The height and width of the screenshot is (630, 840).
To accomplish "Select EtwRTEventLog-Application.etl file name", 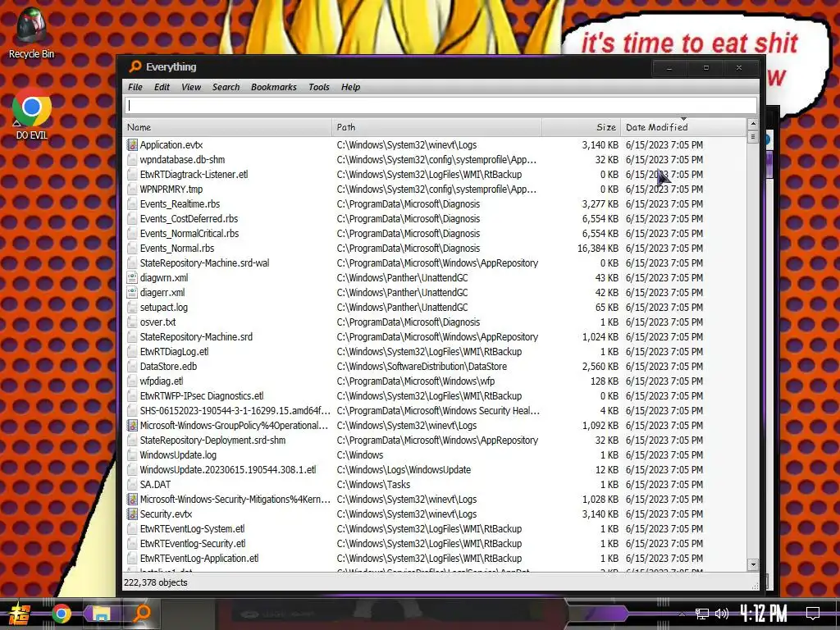I will [x=199, y=558].
